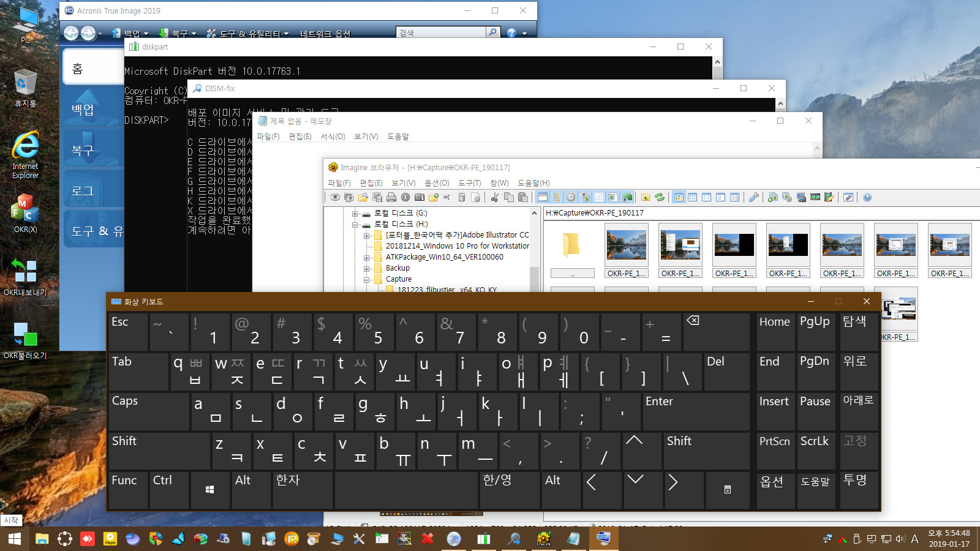The height and width of the screenshot is (551, 980).
Task: Click the Open folder icon in Imagine toolbar
Action: (363, 197)
